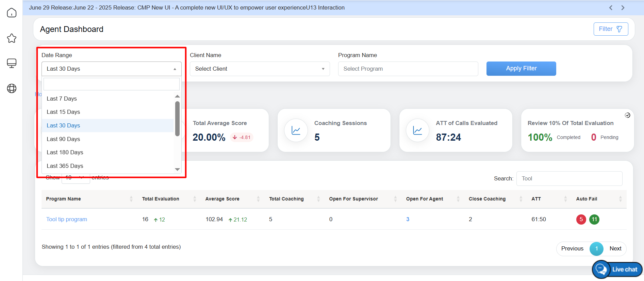This screenshot has height=281, width=644.
Task: Click the Select Program input field
Action: [x=408, y=69]
